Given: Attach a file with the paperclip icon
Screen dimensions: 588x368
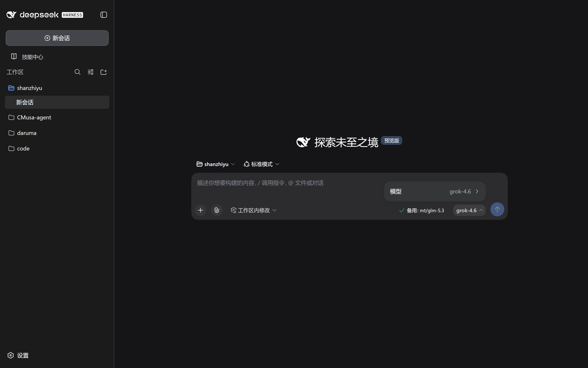Looking at the screenshot, I should click(217, 210).
